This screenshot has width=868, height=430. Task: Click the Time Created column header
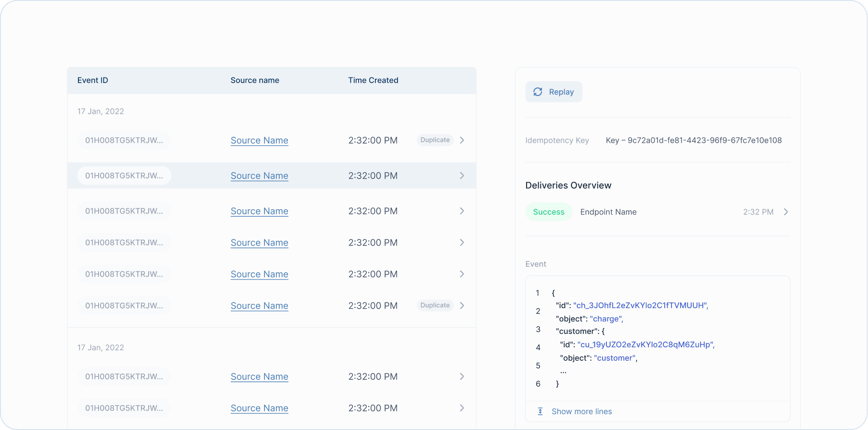[x=373, y=80]
